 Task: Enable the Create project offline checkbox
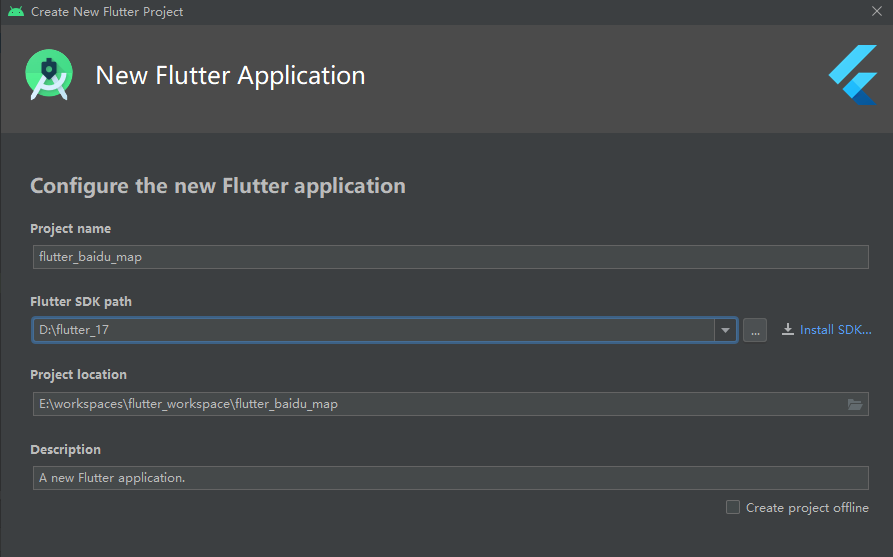coord(733,507)
